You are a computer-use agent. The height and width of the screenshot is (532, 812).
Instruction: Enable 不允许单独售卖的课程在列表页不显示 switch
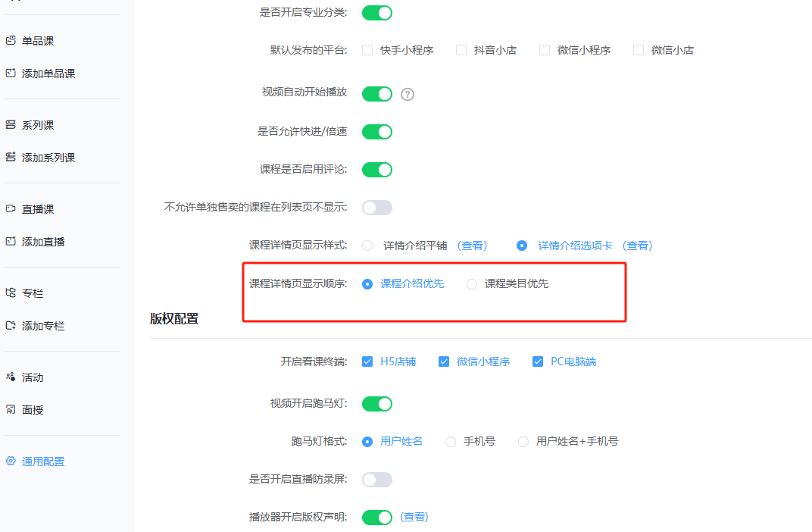(x=377, y=208)
